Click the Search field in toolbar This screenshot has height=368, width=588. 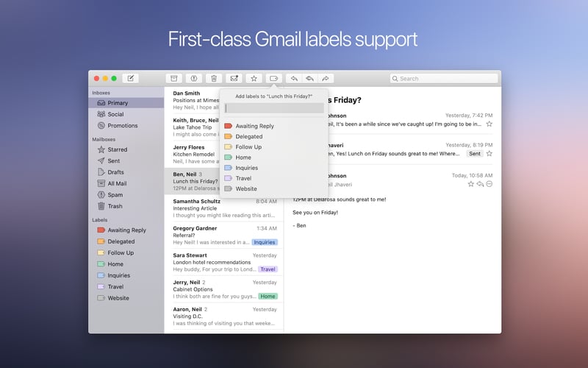444,79
